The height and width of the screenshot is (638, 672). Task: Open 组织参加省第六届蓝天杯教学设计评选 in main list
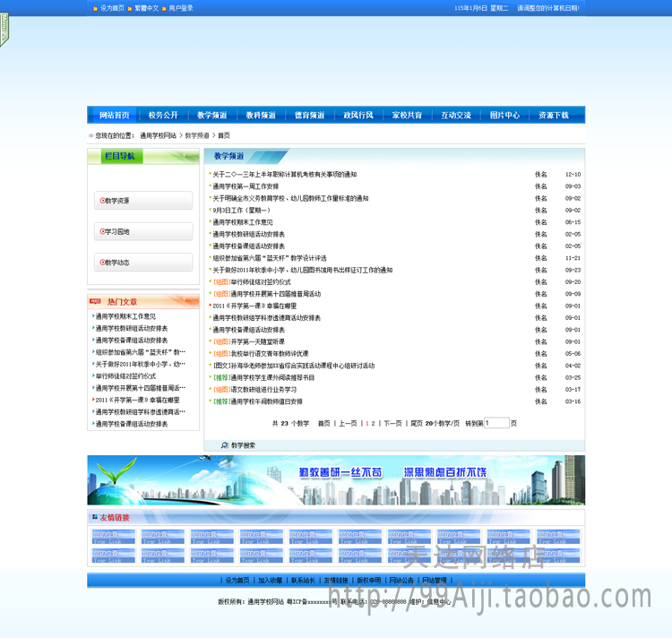[x=270, y=258]
